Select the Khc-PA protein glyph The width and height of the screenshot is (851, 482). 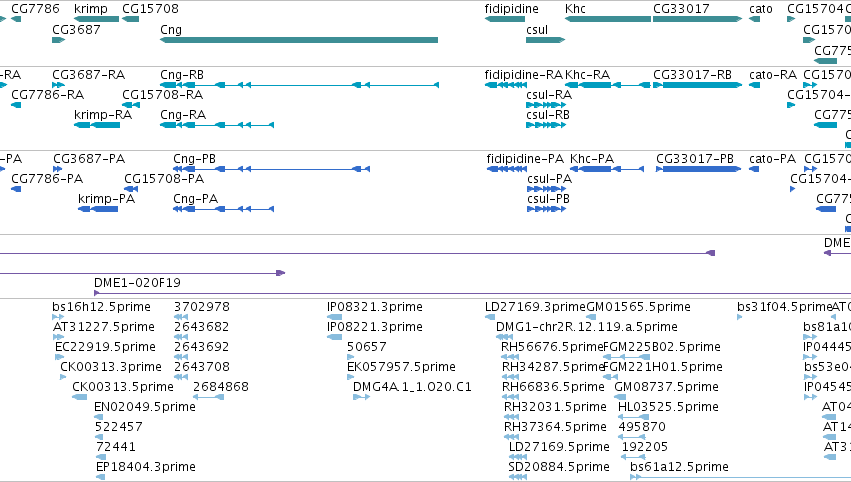(x=607, y=169)
